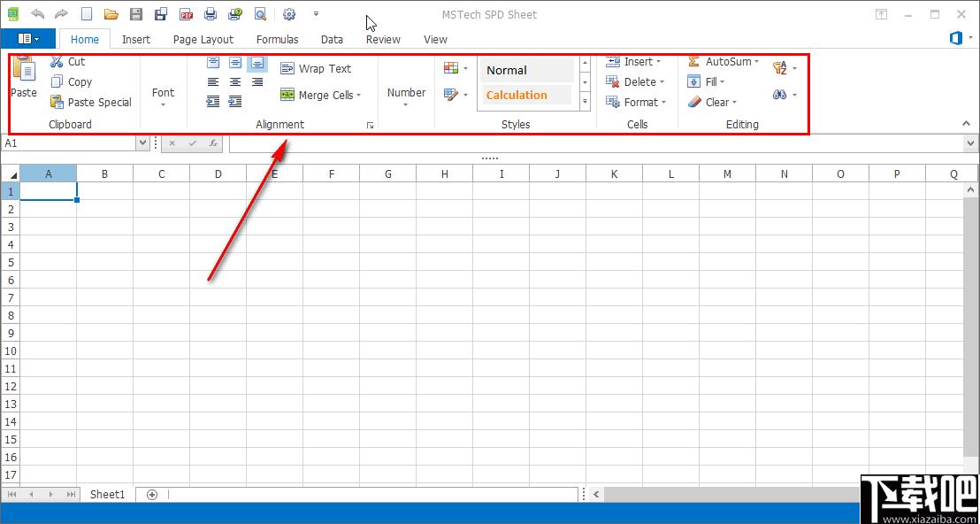The width and height of the screenshot is (980, 524).
Task: Click the Undo arrow icon
Action: coord(37,14)
